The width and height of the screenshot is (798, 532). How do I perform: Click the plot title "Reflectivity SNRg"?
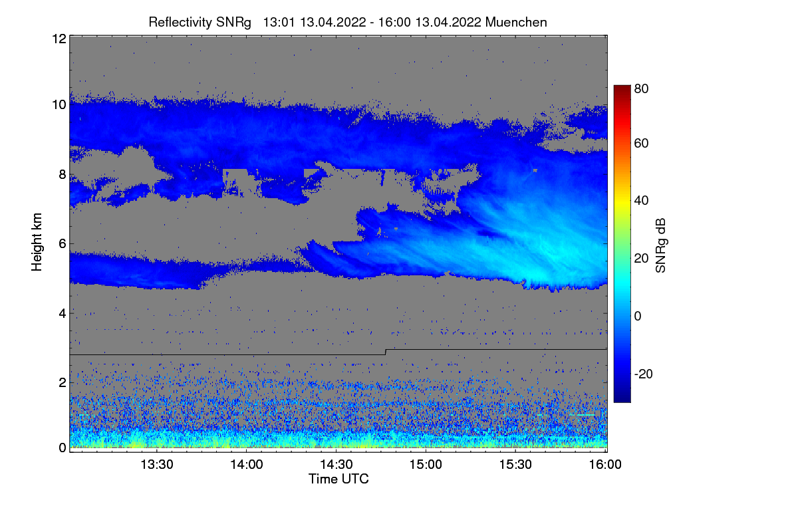click(200, 22)
